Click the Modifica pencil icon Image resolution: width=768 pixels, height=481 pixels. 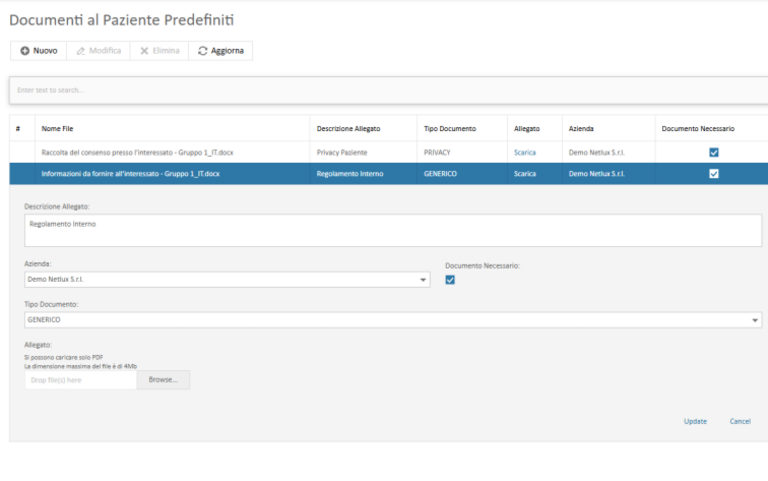click(x=81, y=51)
